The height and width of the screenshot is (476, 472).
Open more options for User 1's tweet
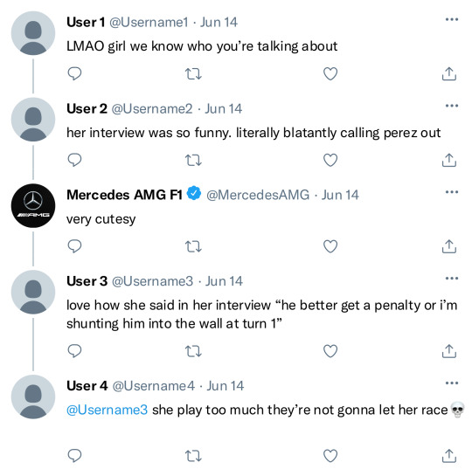[452, 19]
